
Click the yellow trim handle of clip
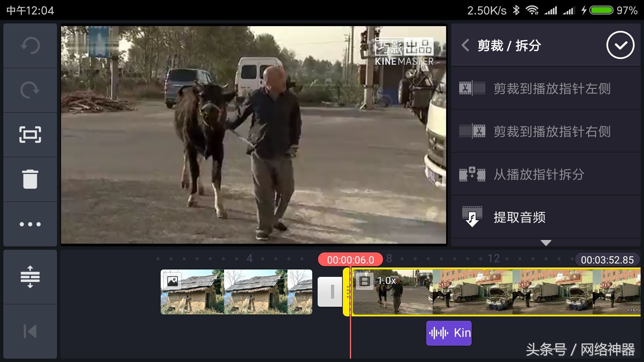coord(346,292)
